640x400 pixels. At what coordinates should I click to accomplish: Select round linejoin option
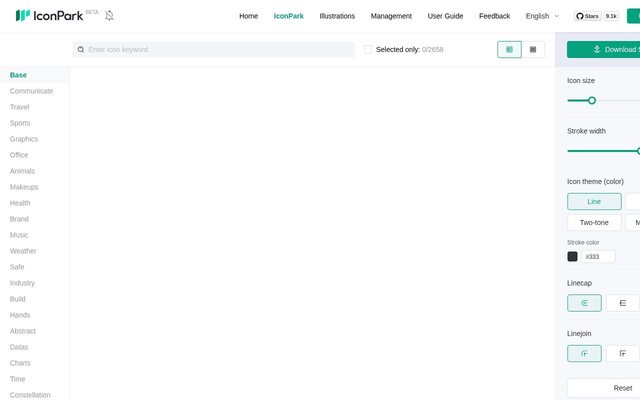pos(584,353)
